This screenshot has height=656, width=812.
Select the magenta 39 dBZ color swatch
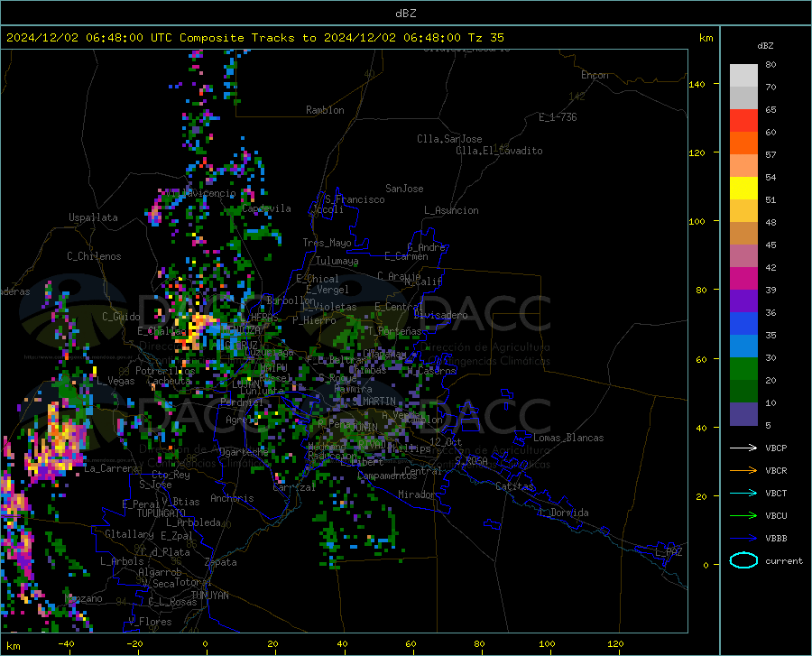click(x=743, y=278)
